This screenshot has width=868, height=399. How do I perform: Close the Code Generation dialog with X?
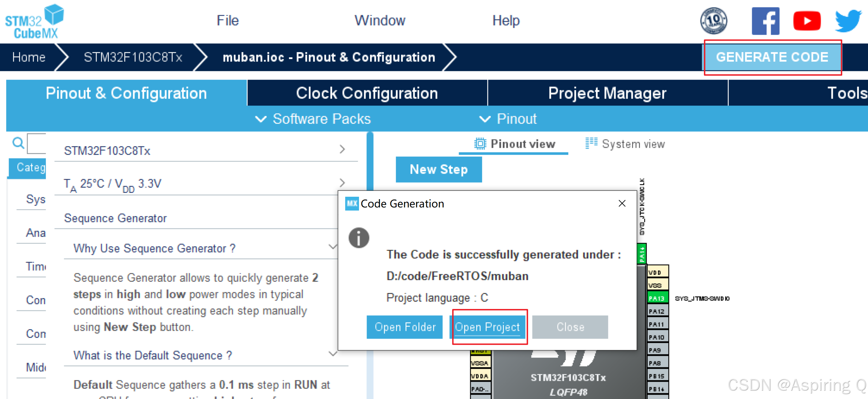[x=622, y=203]
